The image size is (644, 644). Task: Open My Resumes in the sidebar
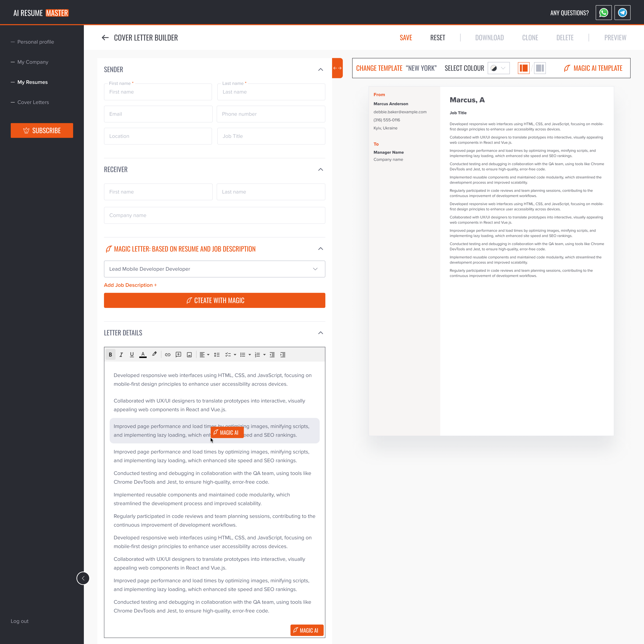point(32,82)
